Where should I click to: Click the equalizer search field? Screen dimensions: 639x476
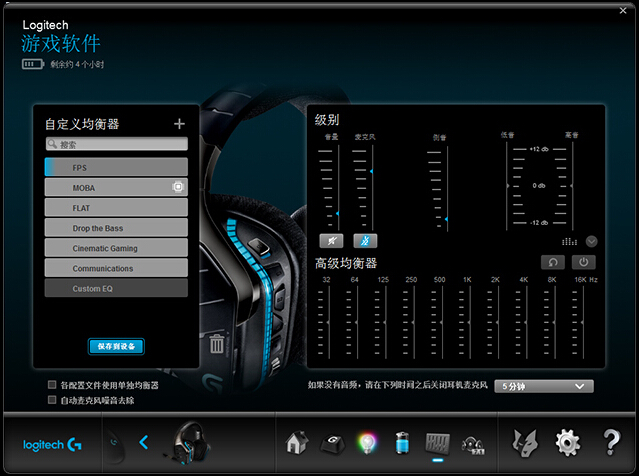coord(117,144)
